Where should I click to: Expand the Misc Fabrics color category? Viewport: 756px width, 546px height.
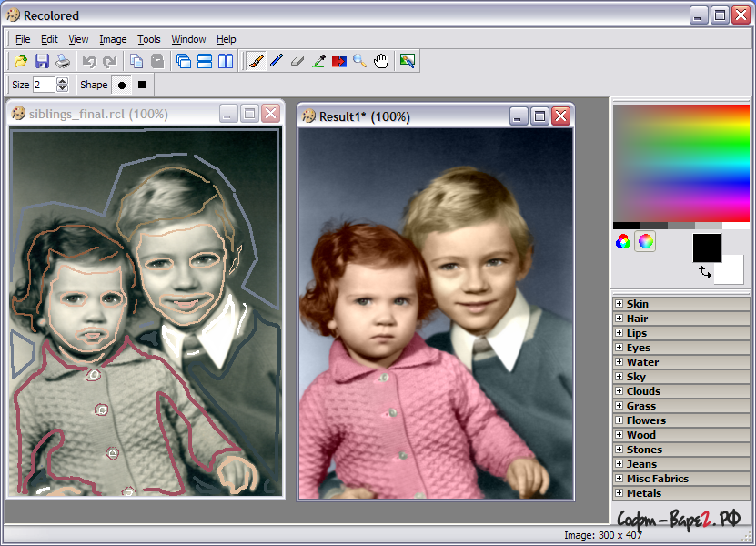619,478
